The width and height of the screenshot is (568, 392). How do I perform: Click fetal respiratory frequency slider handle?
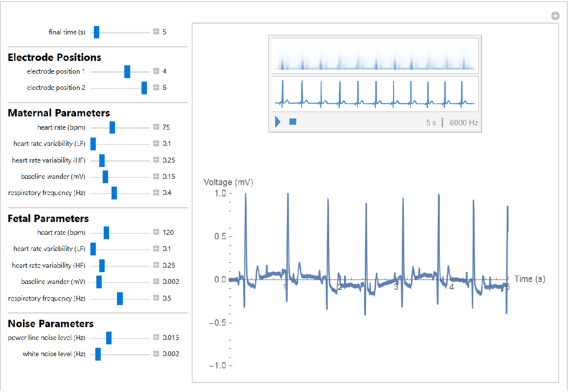click(x=120, y=299)
